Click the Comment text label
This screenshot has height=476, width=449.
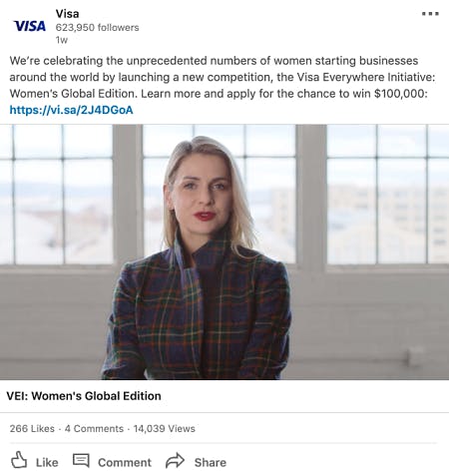pos(125,462)
